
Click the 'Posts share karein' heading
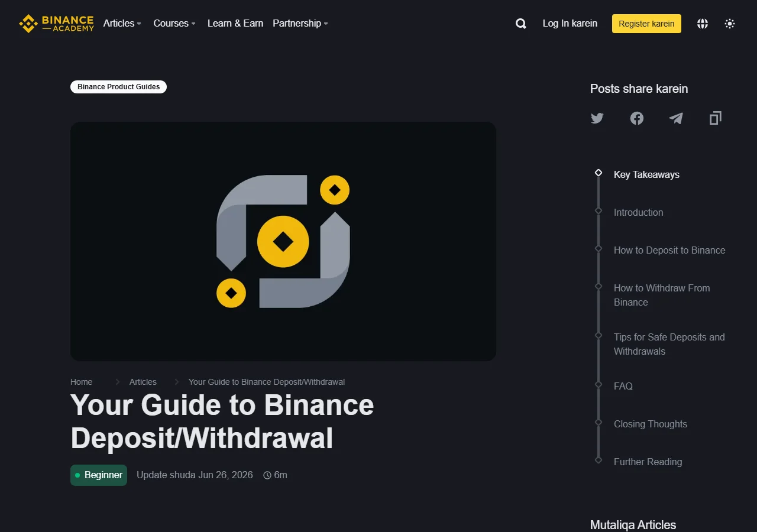click(639, 89)
